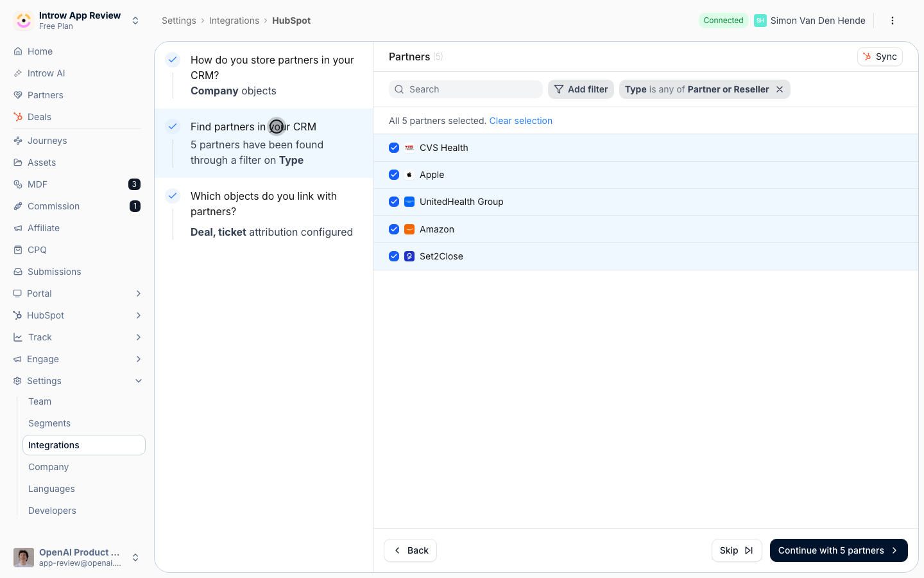
Task: Collapse the Settings submenu chevron
Action: coord(139,381)
